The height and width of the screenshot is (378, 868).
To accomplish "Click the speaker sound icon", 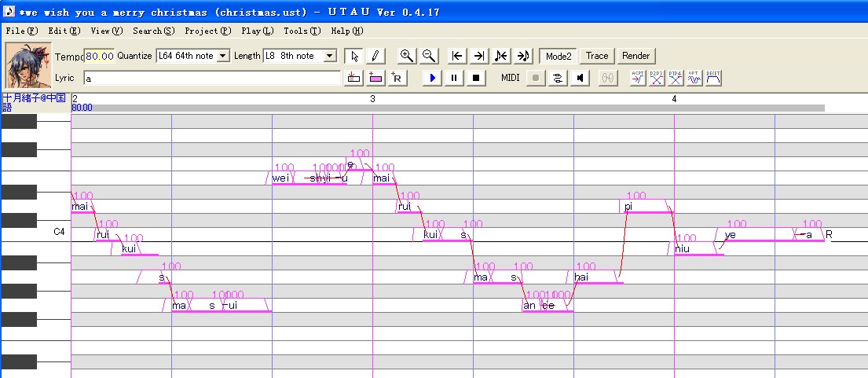I will coord(580,78).
